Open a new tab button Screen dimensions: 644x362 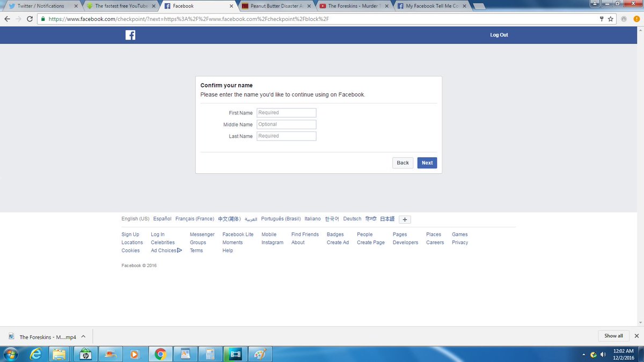pyautogui.click(x=479, y=6)
